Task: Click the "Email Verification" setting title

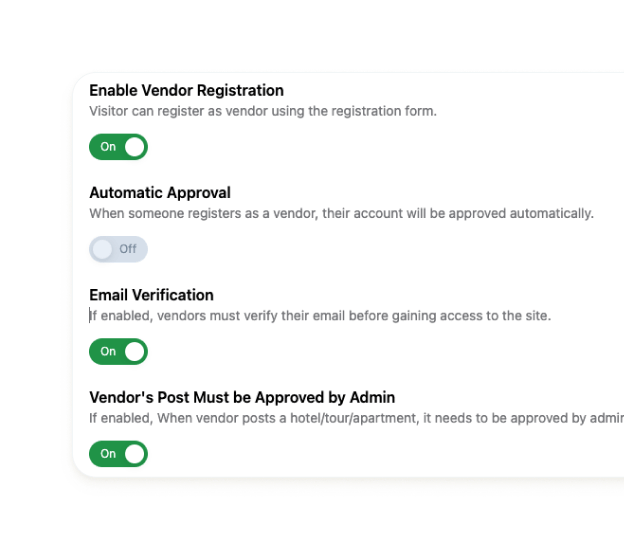Action: tap(151, 295)
